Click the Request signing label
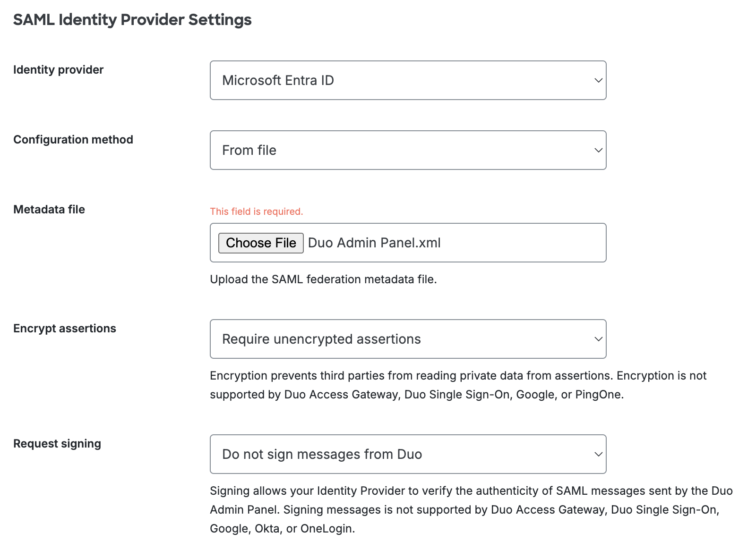 point(57,443)
